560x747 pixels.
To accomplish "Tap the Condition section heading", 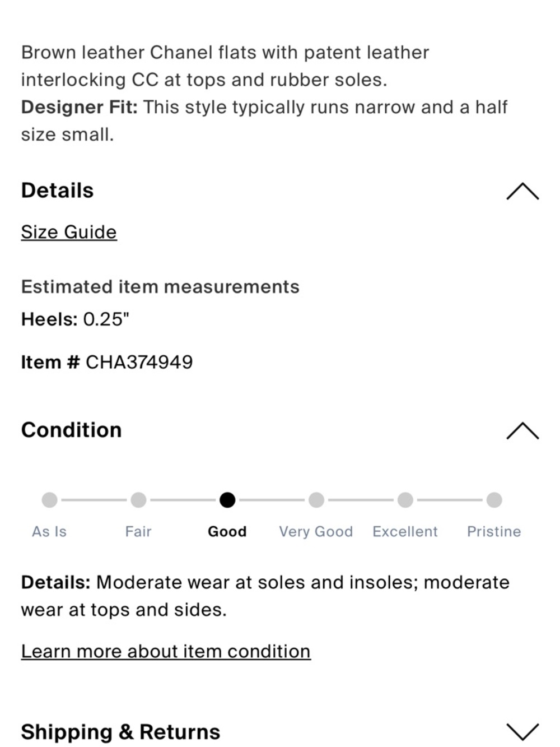I will pyautogui.click(x=71, y=430).
